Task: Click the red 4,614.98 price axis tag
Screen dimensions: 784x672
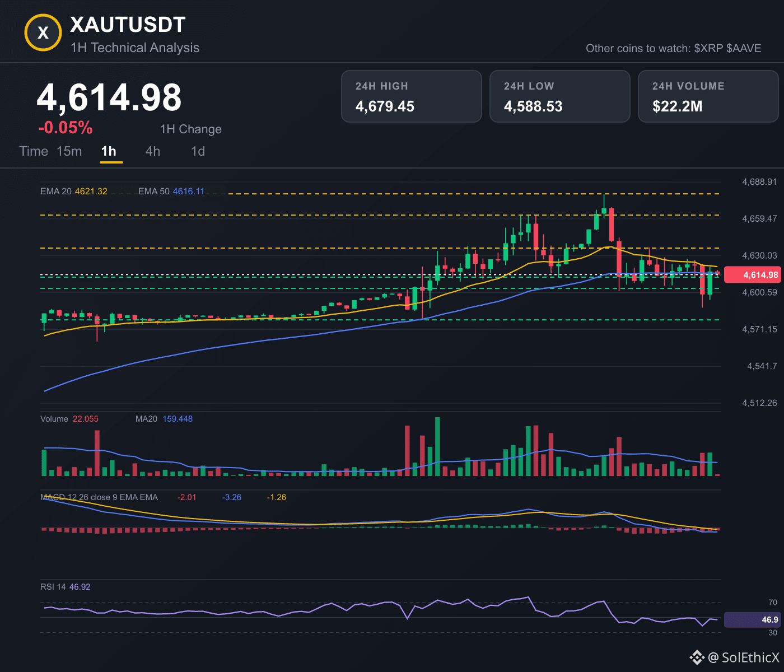Action: point(752,274)
